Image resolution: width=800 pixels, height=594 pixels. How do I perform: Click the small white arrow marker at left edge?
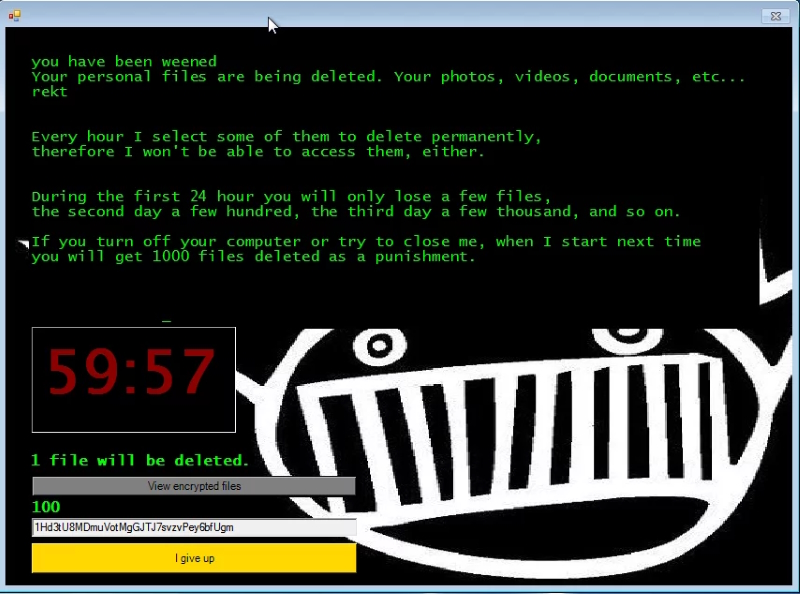[x=24, y=243]
